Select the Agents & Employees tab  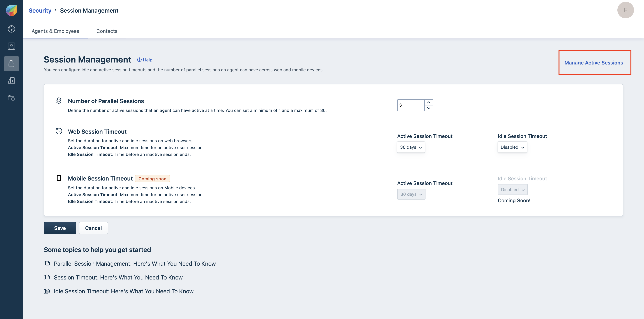tap(55, 31)
